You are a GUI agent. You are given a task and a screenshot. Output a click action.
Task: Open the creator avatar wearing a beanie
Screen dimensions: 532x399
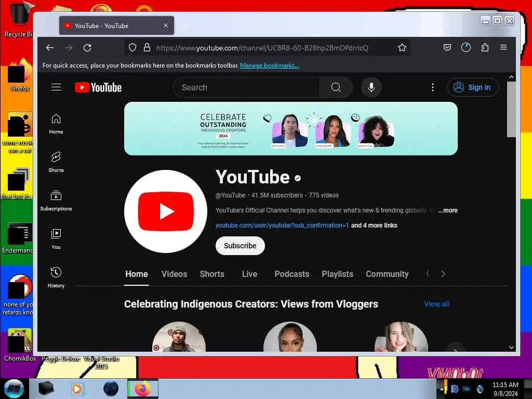tap(179, 337)
